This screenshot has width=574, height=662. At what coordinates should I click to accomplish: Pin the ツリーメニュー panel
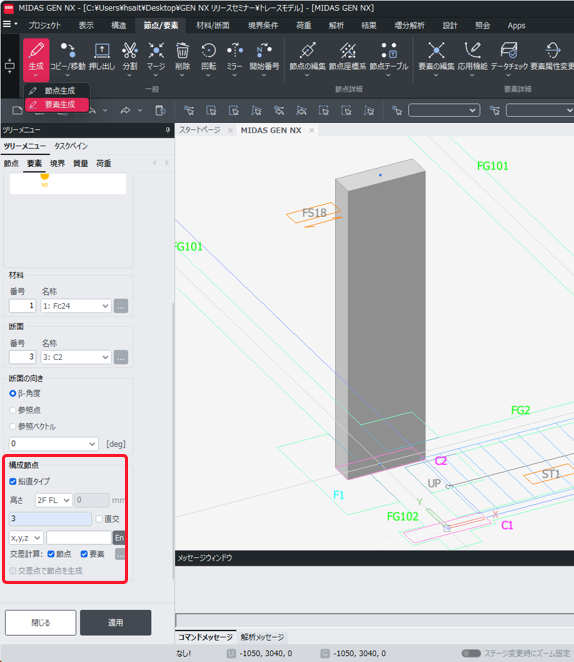[168, 130]
